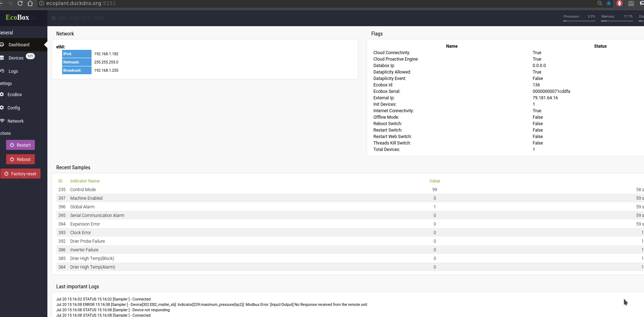644x317 pixels.
Task: Click the Logs history icon
Action: (x=2, y=71)
